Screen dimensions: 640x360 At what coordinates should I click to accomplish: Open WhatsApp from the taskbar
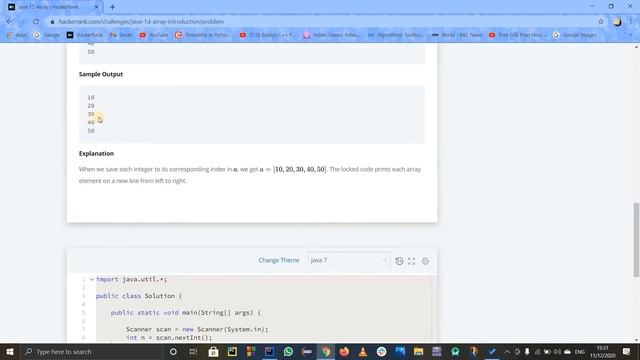pyautogui.click(x=288, y=352)
